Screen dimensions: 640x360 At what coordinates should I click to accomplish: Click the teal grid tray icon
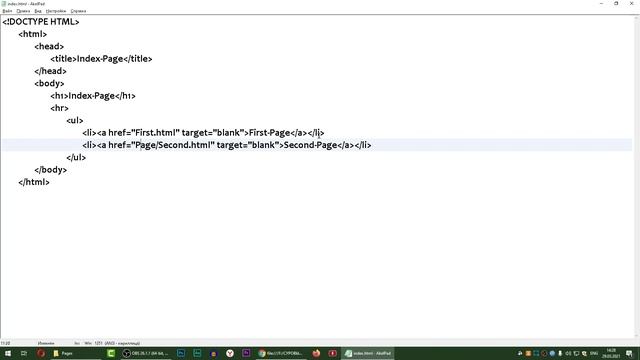click(536, 353)
